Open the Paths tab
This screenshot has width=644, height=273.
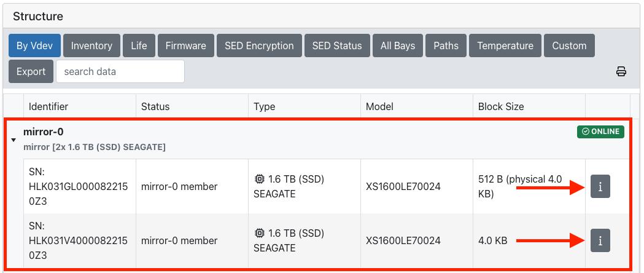446,45
